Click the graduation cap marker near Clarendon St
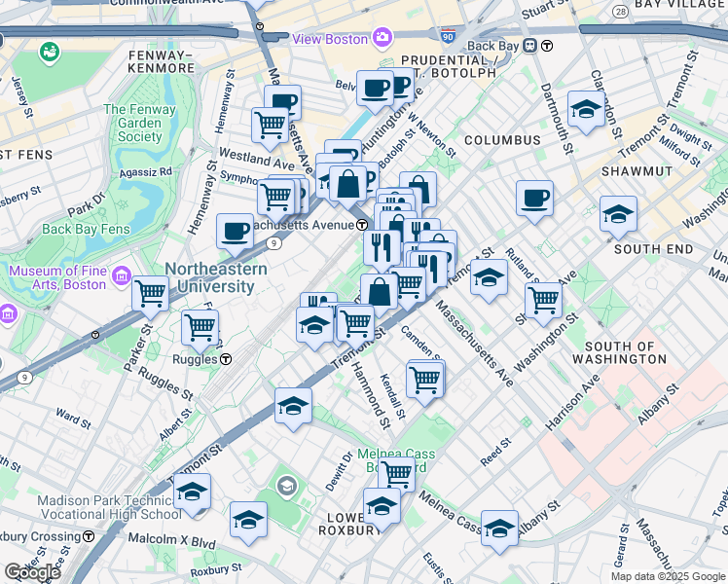 click(x=586, y=112)
